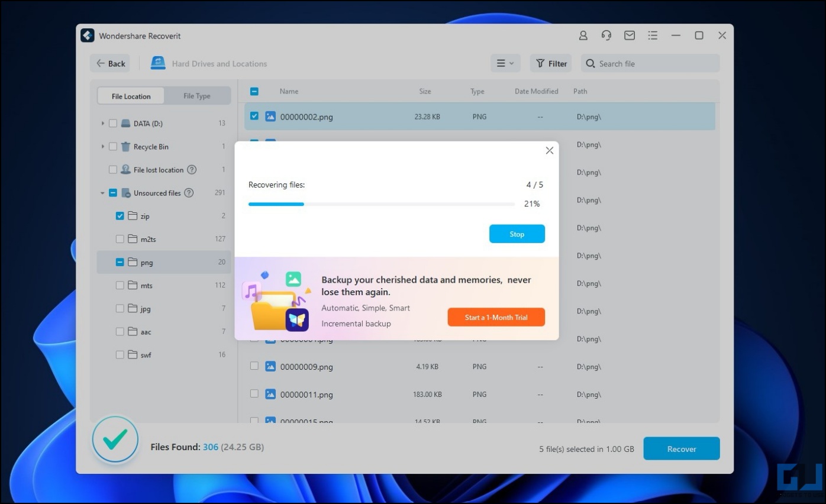Sort by the Type column header
Image resolution: width=826 pixels, height=504 pixels.
(x=477, y=91)
